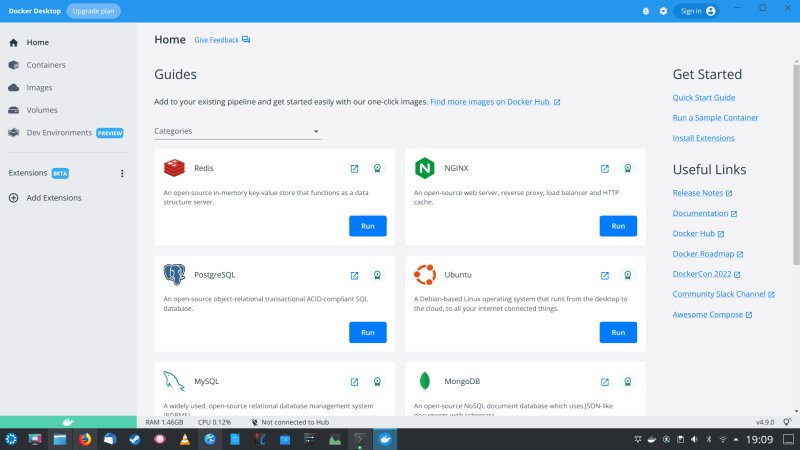Click the green Docker whale status indicator
The width and height of the screenshot is (800, 450).
point(68,422)
